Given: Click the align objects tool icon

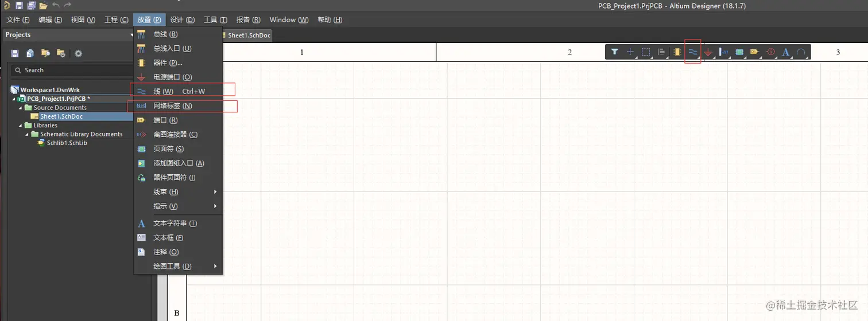Looking at the screenshot, I should 661,52.
